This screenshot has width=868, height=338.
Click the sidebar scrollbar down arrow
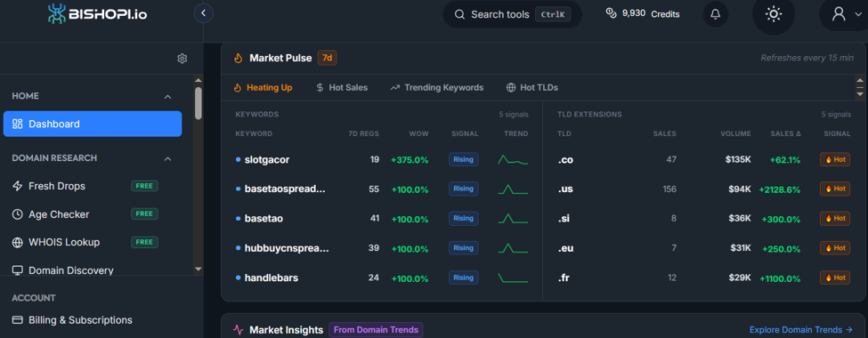(x=199, y=269)
